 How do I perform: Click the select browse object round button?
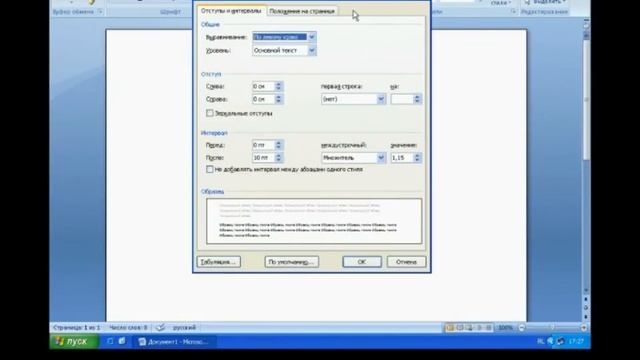pos(586,308)
